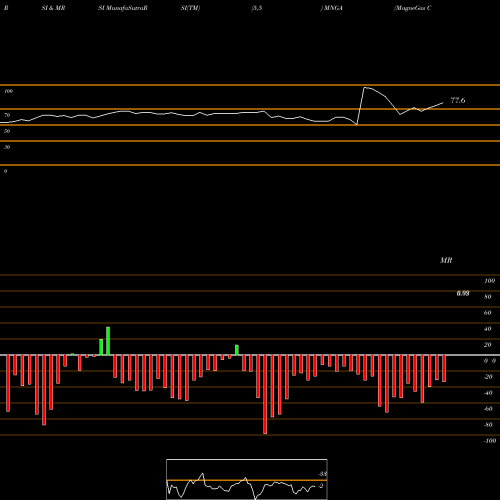Click the RSI axis label 50
The height and width of the screenshot is (500, 500).
click(7, 131)
